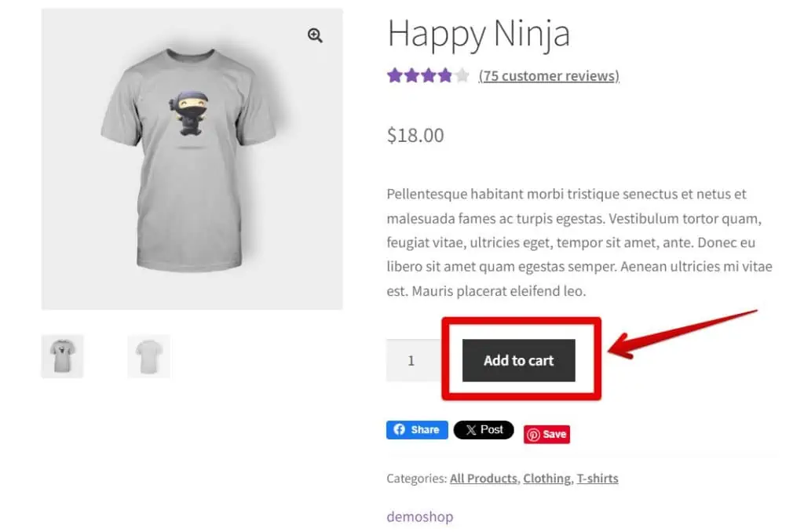Click the first filled rating star
This screenshot has width=804, height=532.
pyautogui.click(x=393, y=75)
